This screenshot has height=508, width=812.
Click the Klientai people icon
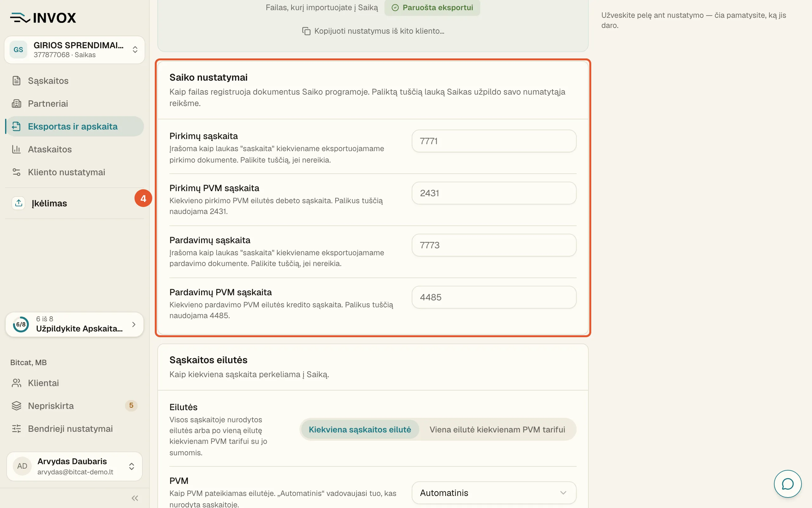(x=16, y=383)
